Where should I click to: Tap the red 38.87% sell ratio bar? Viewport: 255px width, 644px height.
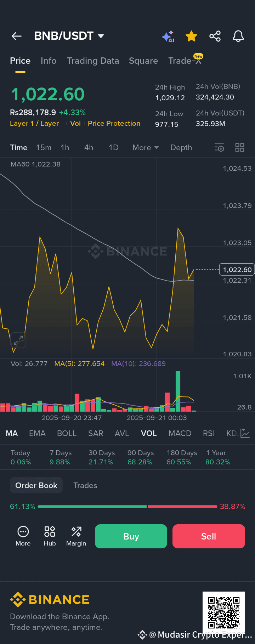pyautogui.click(x=182, y=507)
